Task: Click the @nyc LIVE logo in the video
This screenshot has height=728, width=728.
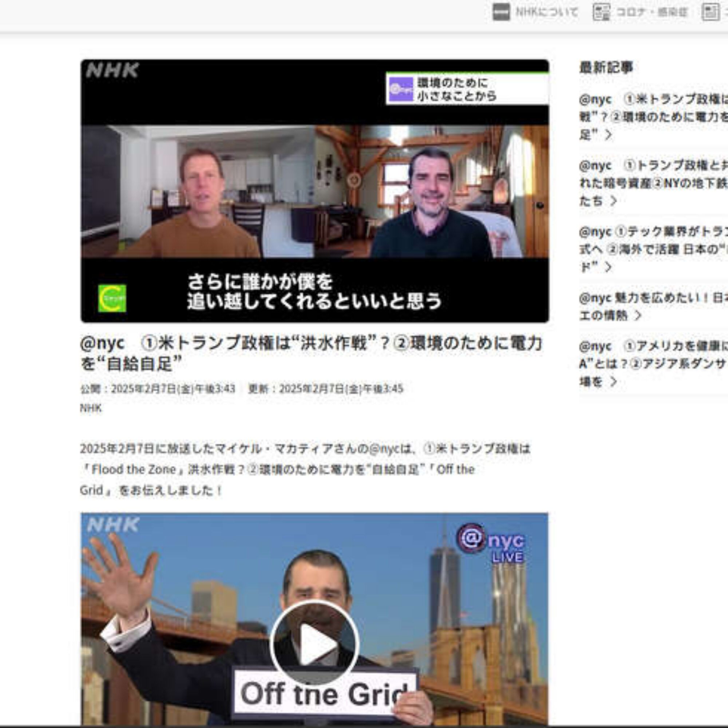Action: coord(491,543)
